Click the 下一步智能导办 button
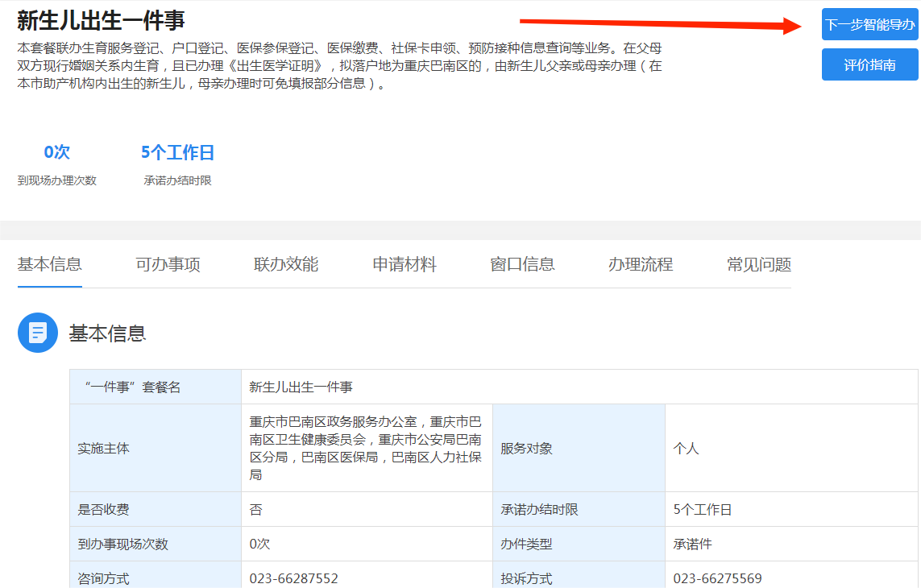Screen dimensions: 921x588 coord(869,24)
